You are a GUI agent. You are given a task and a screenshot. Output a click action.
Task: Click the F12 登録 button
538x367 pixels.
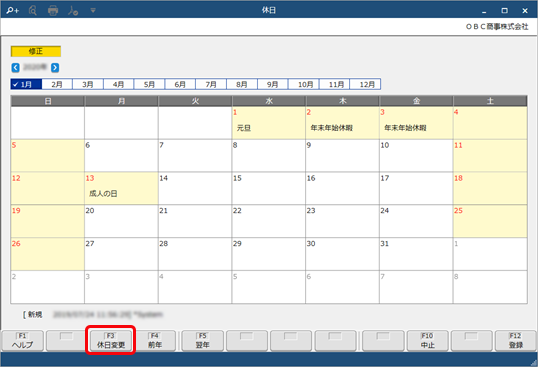pos(515,341)
